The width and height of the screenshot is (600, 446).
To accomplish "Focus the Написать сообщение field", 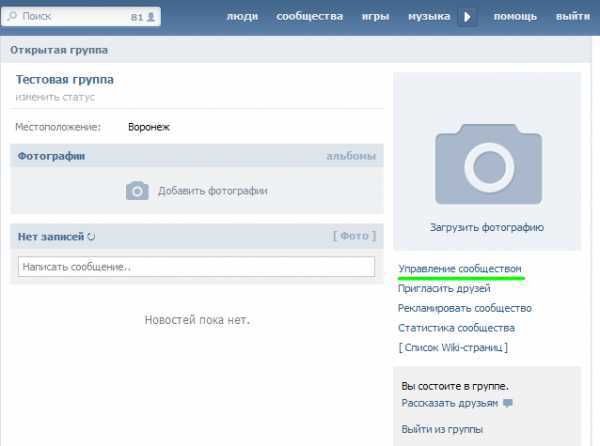I will tap(196, 267).
